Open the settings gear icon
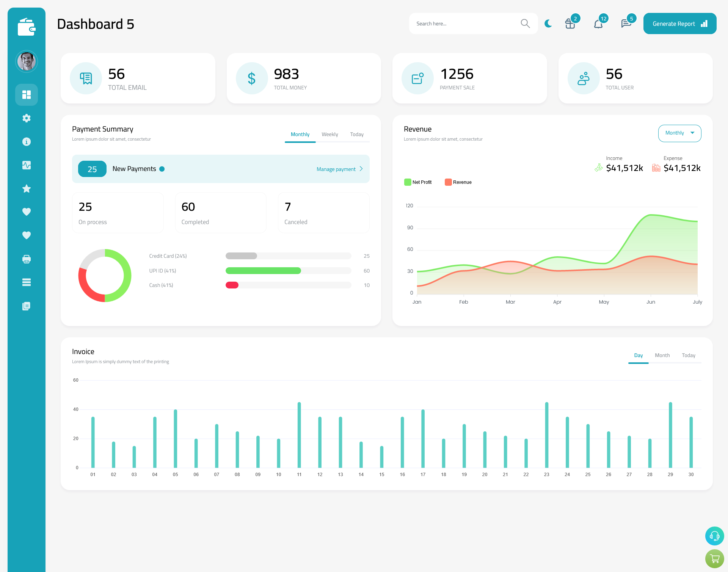The width and height of the screenshot is (728, 572). pyautogui.click(x=27, y=118)
